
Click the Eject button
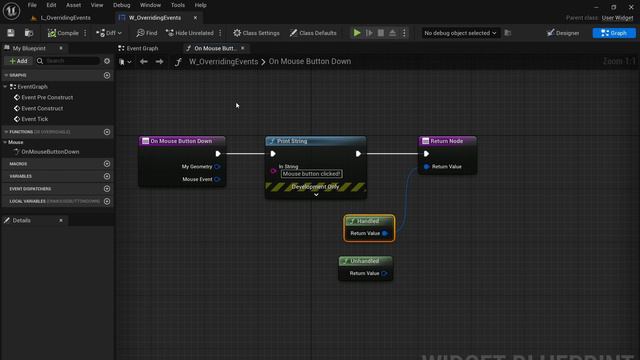pyautogui.click(x=392, y=33)
